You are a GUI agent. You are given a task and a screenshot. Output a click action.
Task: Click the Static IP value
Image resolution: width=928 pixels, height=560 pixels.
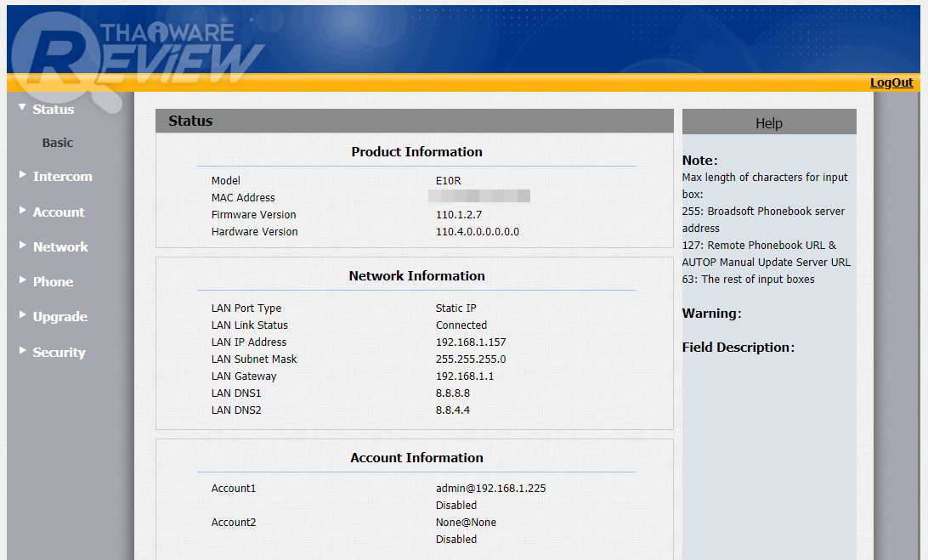(456, 308)
